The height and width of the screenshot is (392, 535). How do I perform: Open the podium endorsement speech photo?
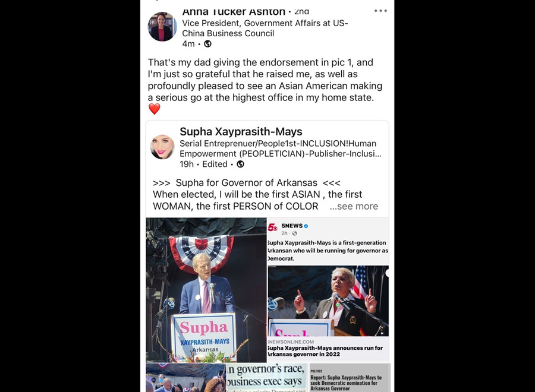coord(206,290)
